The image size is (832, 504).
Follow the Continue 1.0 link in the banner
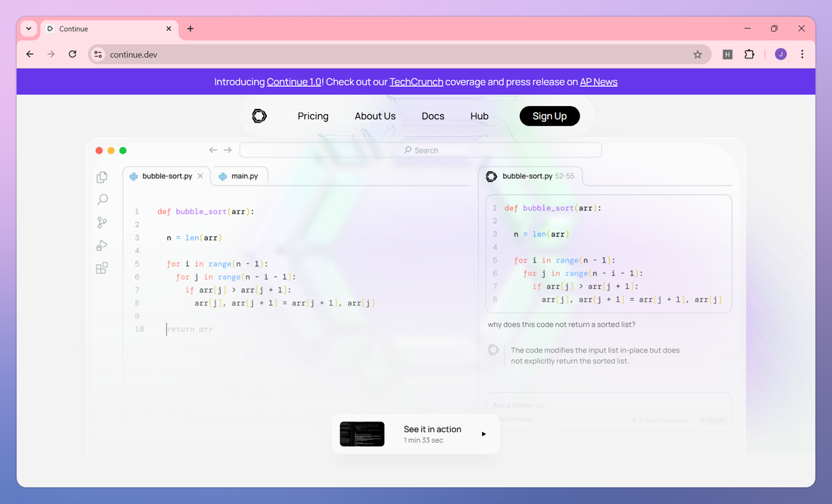[294, 82]
